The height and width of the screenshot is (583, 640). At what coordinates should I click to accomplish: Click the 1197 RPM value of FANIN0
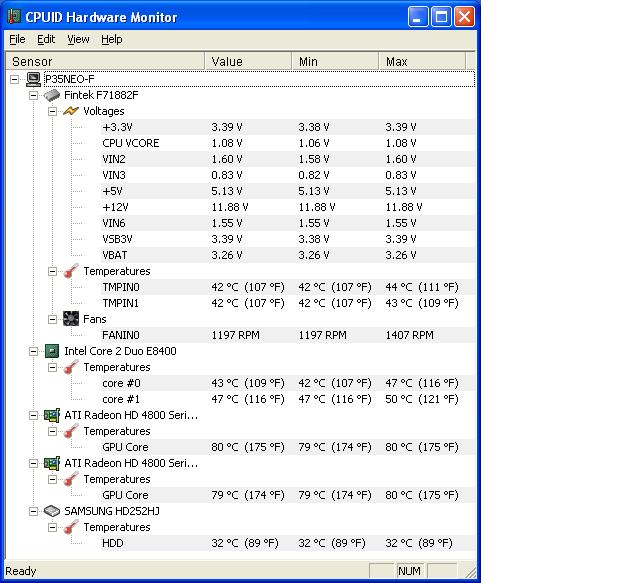click(x=236, y=335)
